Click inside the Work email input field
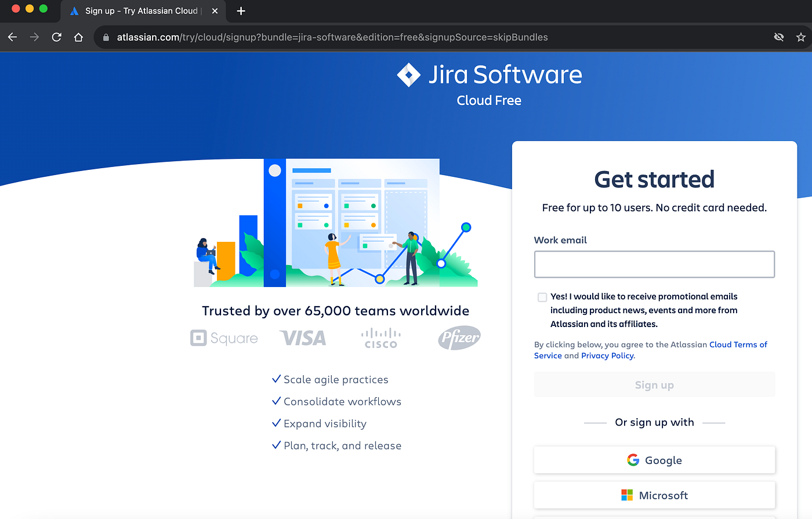Viewport: 812px width, 519px height. (654, 264)
